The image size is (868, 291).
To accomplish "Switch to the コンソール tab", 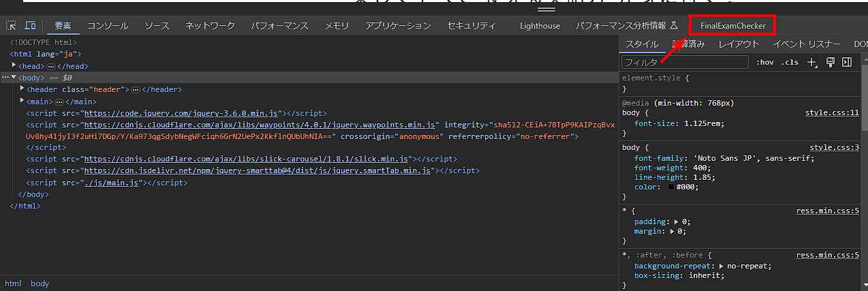I will coord(108,26).
